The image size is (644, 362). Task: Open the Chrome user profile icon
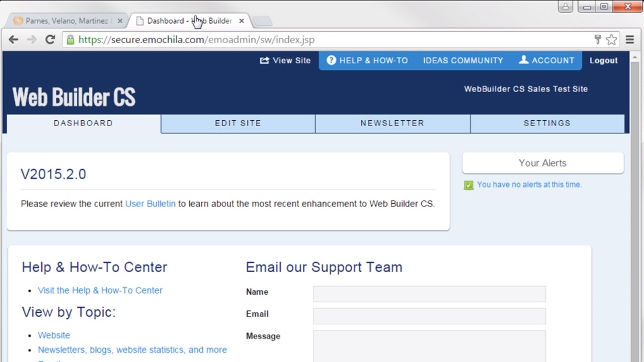coord(566,7)
